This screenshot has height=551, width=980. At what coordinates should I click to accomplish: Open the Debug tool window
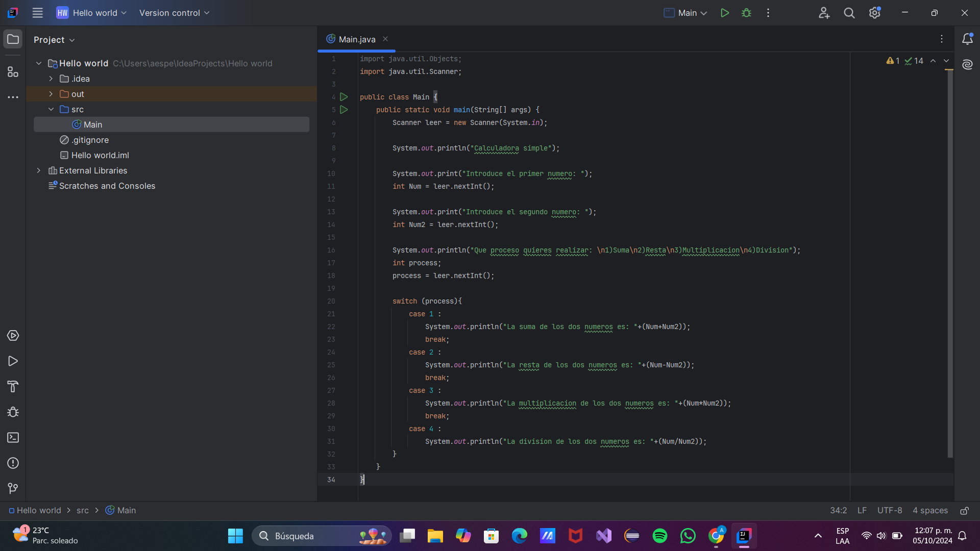[x=13, y=412]
